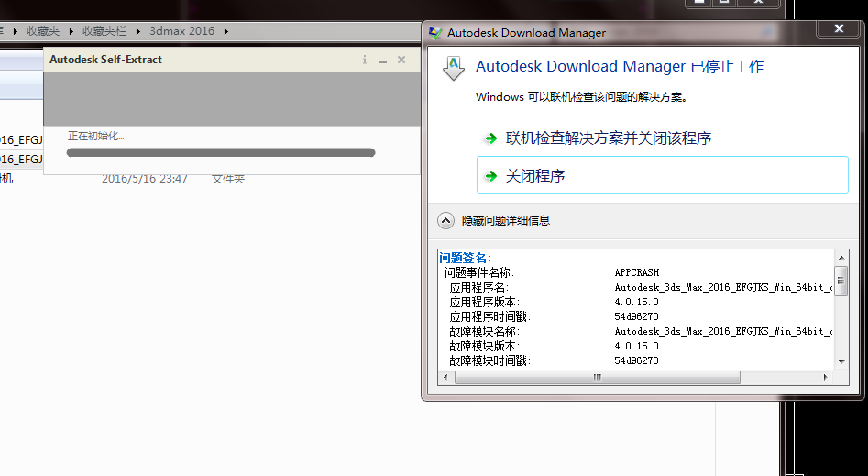Collapse the problem details section
Viewport: 868px width, 476px height.
click(x=445, y=220)
